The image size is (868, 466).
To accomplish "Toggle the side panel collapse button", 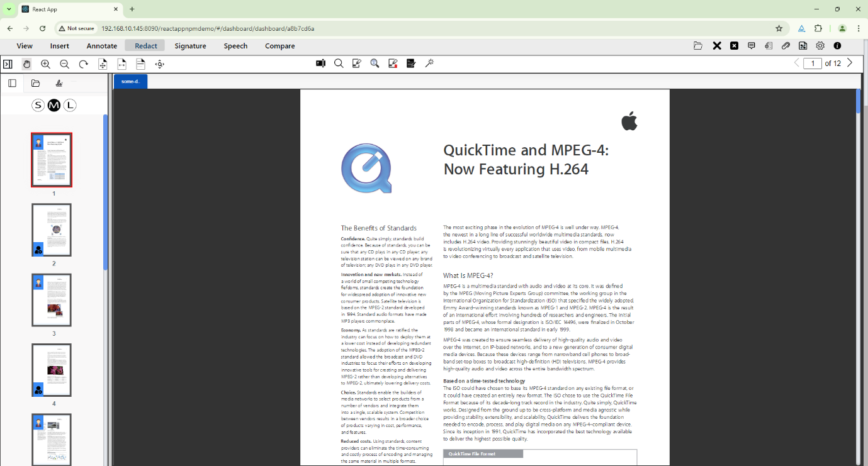I will coord(8,64).
